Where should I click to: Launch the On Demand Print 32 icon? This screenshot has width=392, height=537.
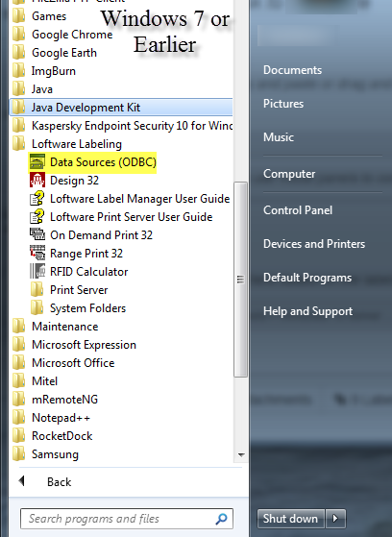pos(37,235)
